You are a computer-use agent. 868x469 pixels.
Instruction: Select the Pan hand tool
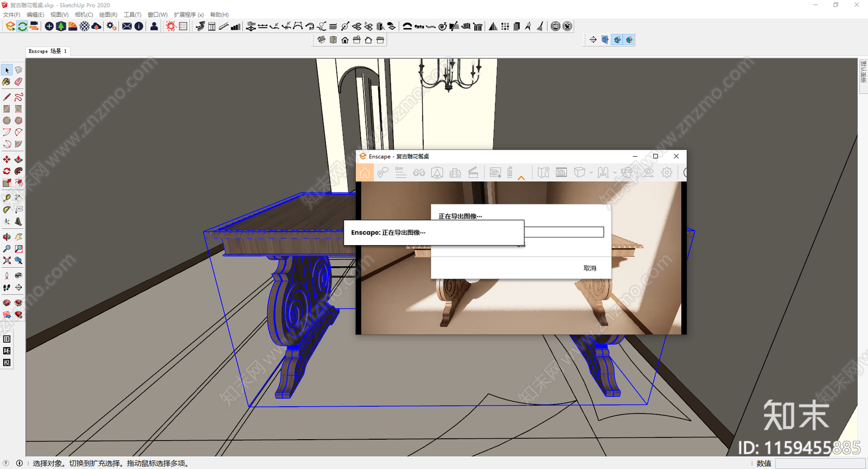coord(18,237)
